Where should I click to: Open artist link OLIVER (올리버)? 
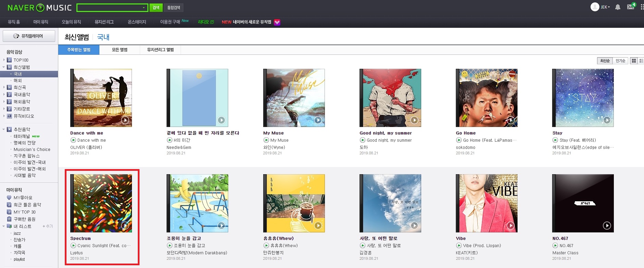[86, 148]
